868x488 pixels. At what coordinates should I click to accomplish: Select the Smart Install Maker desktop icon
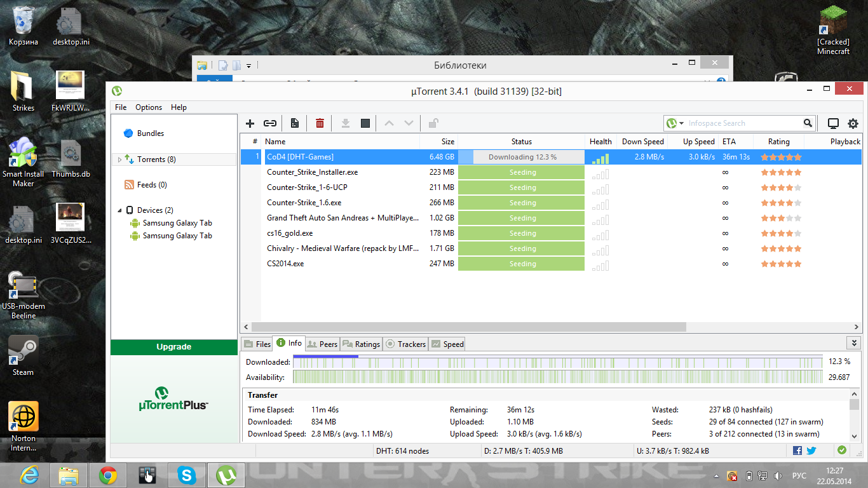click(x=24, y=162)
